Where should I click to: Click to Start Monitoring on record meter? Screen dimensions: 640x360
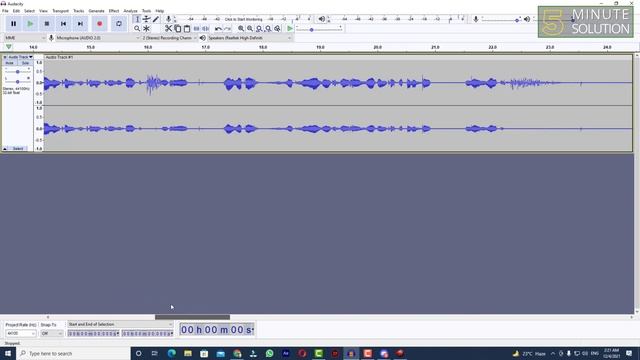click(243, 19)
